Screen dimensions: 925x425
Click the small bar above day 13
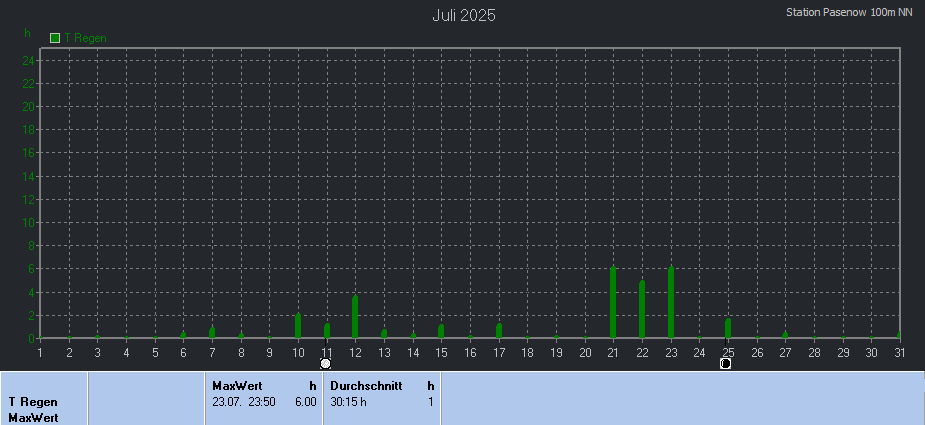(x=384, y=334)
